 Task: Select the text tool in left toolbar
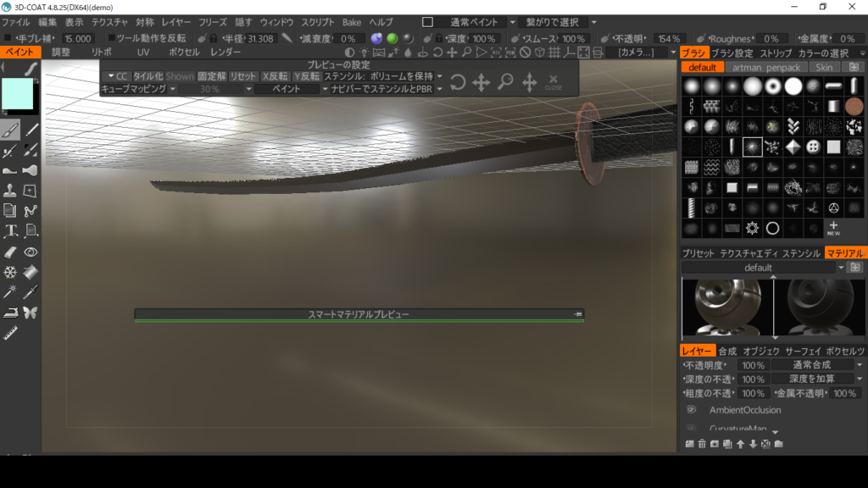point(11,230)
